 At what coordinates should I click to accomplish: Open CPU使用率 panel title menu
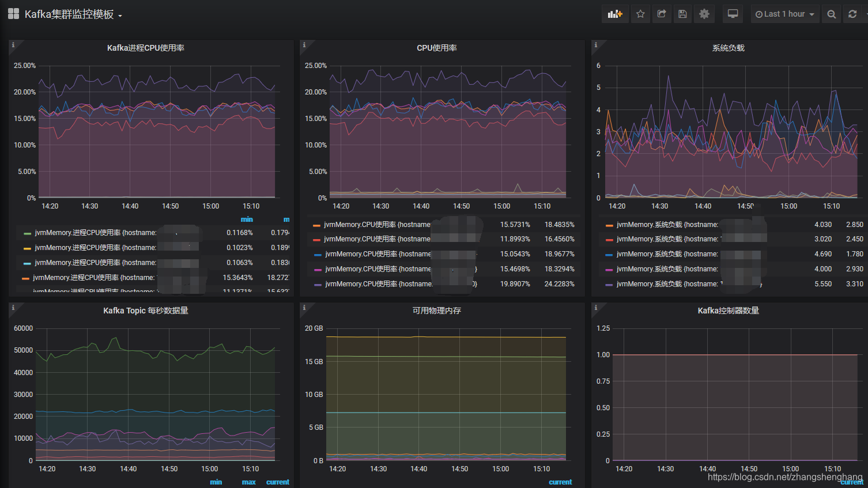(437, 48)
